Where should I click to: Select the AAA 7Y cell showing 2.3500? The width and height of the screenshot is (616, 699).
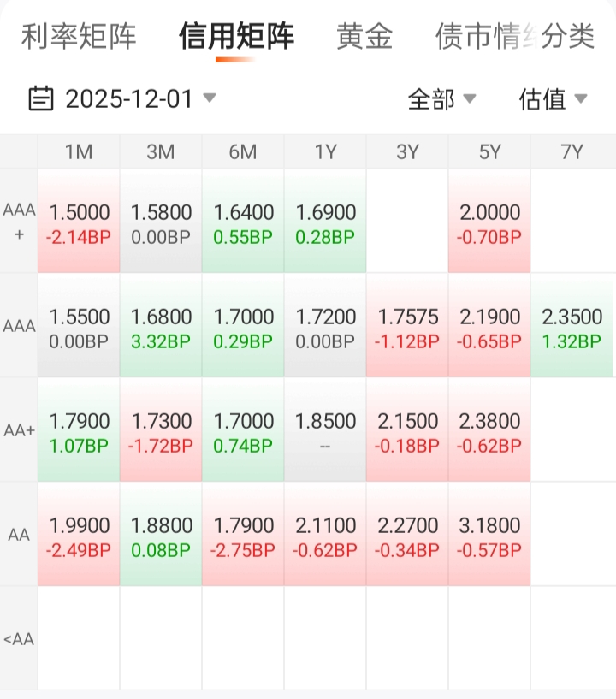click(x=572, y=328)
